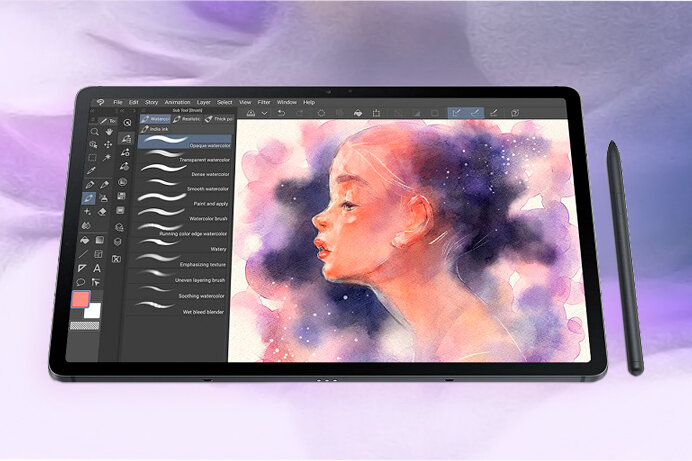Toggle Snap to Grid
Viewport: 692px width, 461px height.
494,113
